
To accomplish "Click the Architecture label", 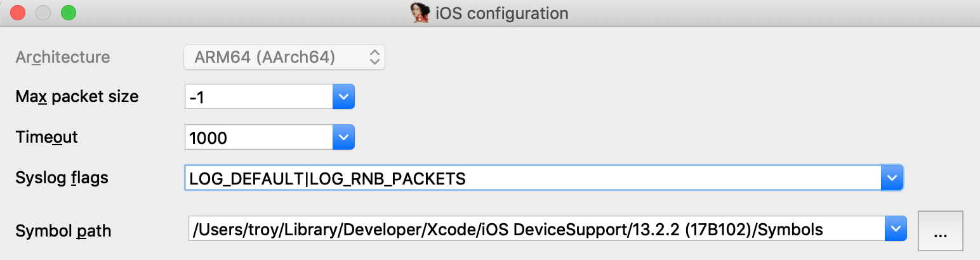I will pos(63,57).
